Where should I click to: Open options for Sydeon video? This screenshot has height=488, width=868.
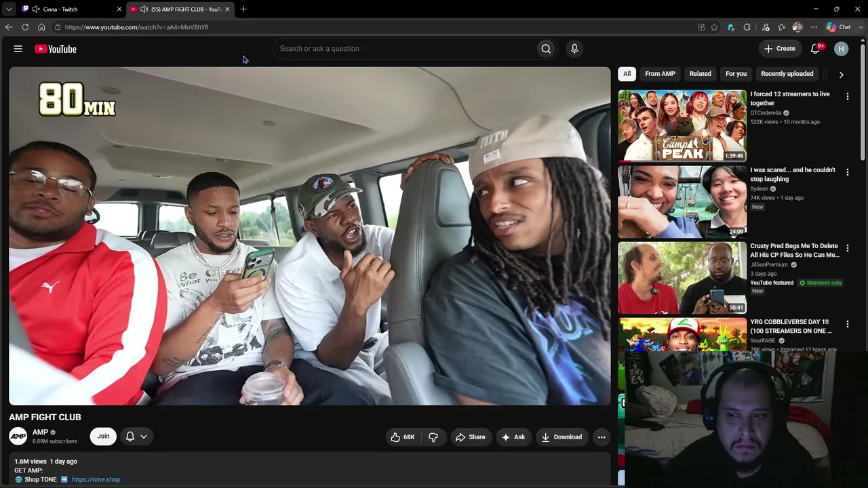(x=847, y=173)
